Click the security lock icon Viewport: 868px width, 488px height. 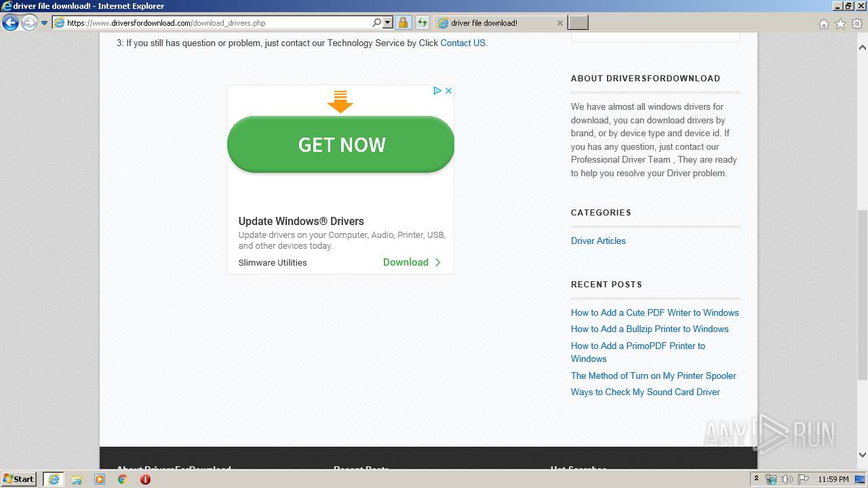[403, 23]
